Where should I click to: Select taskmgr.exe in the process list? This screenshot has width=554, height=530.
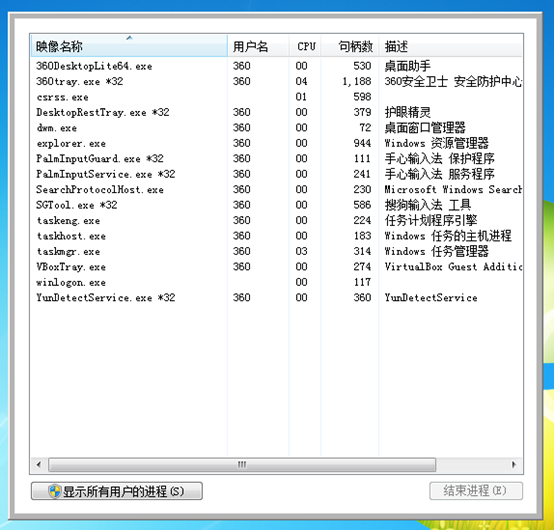click(x=277, y=252)
